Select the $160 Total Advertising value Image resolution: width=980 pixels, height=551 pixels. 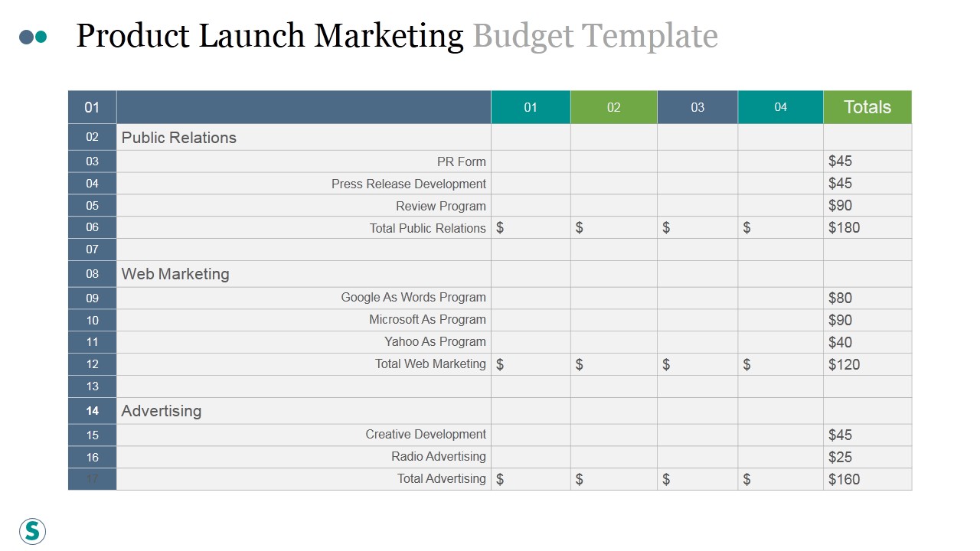pos(844,479)
